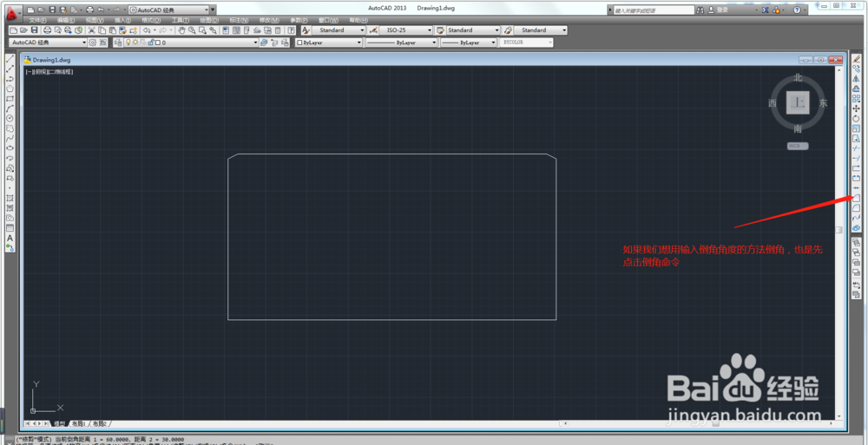Click 东 on the ViewCube compass

[x=823, y=103]
